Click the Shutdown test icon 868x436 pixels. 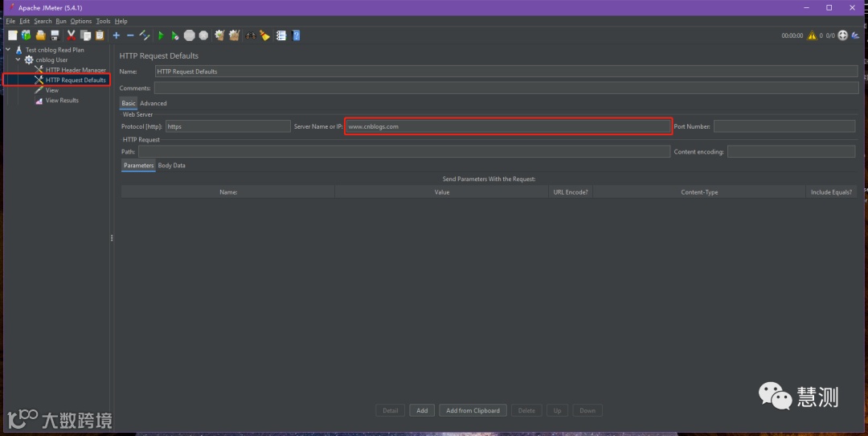[x=203, y=35]
